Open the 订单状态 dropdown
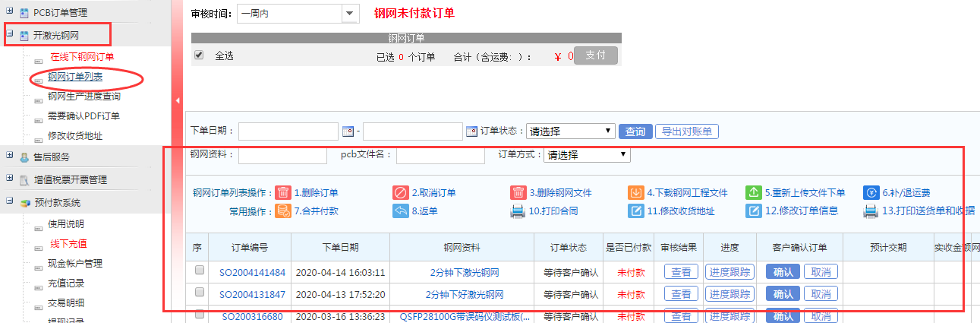The image size is (980, 323). (x=571, y=131)
